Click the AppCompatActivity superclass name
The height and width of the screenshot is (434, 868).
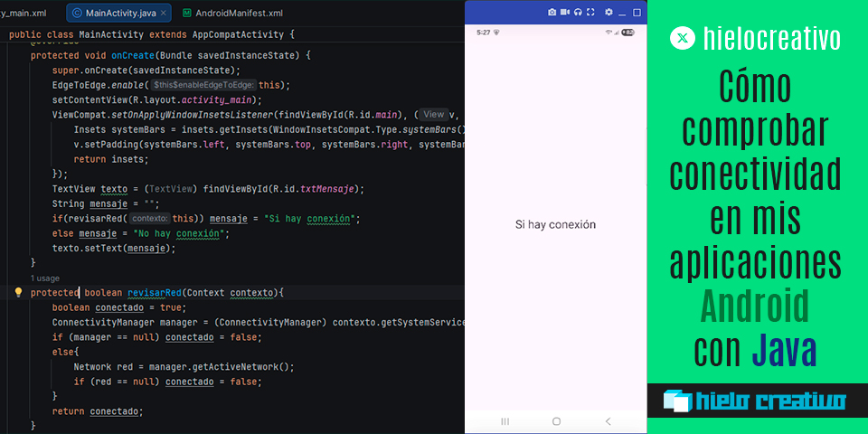[x=238, y=34]
